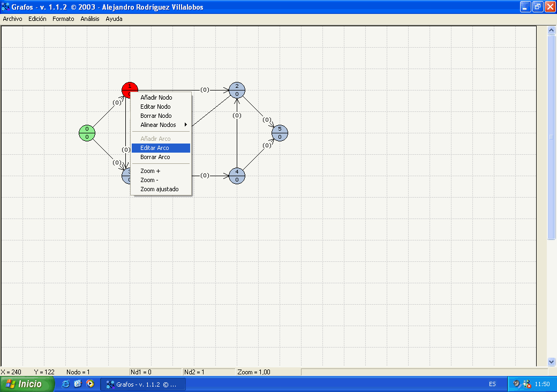
Task: Open the Análisis menu
Action: pos(90,19)
